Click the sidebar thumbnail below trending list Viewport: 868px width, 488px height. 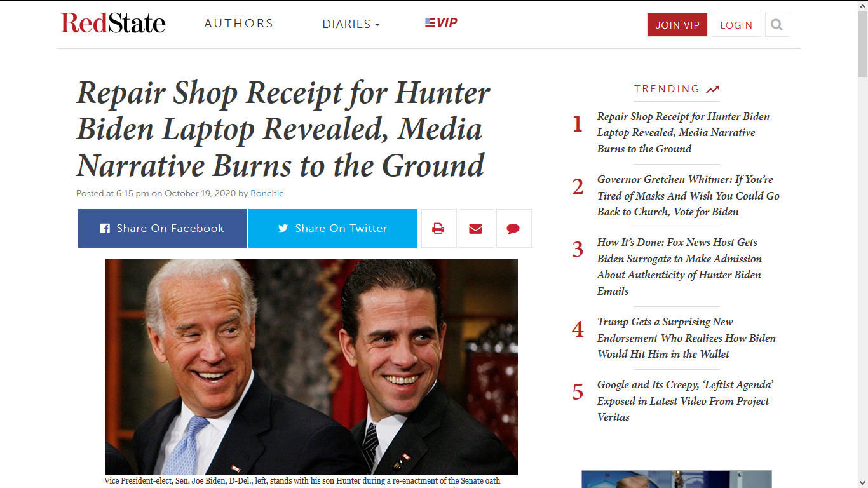click(677, 479)
